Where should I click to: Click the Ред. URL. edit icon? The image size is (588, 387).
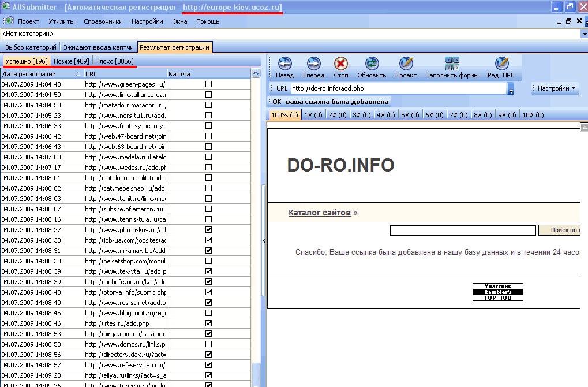(501, 64)
